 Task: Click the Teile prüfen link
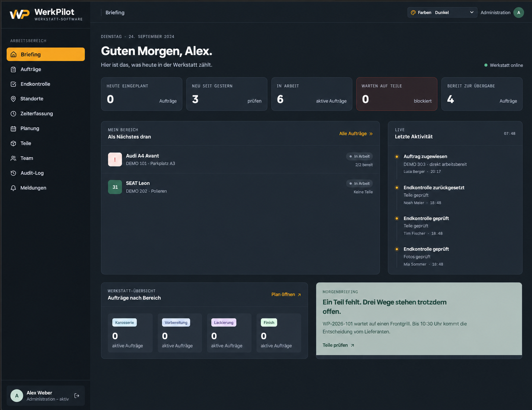338,345
